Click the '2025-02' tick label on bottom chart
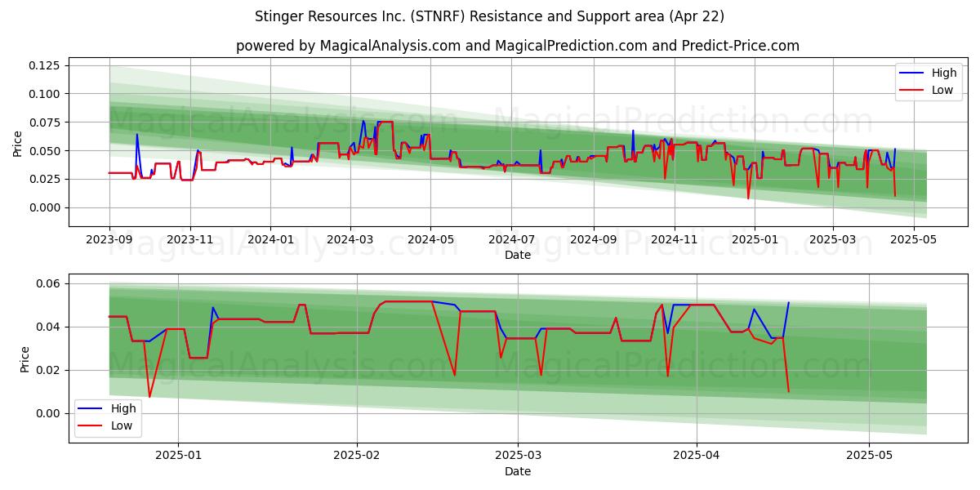 pos(359,456)
